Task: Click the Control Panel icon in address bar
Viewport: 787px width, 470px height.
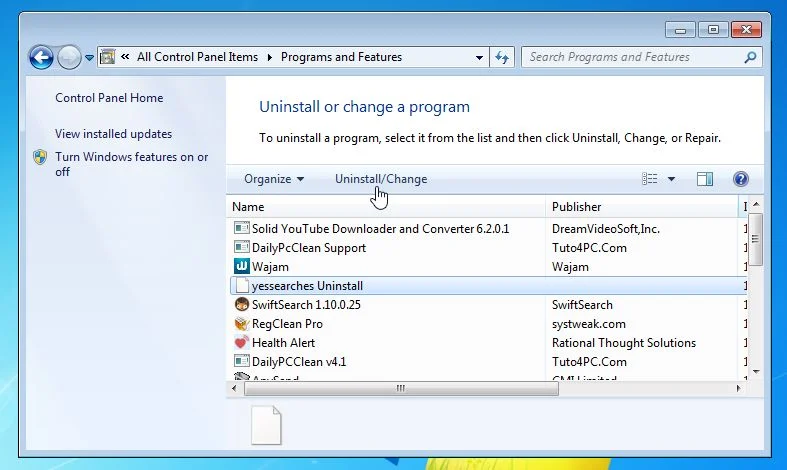Action: (107, 57)
